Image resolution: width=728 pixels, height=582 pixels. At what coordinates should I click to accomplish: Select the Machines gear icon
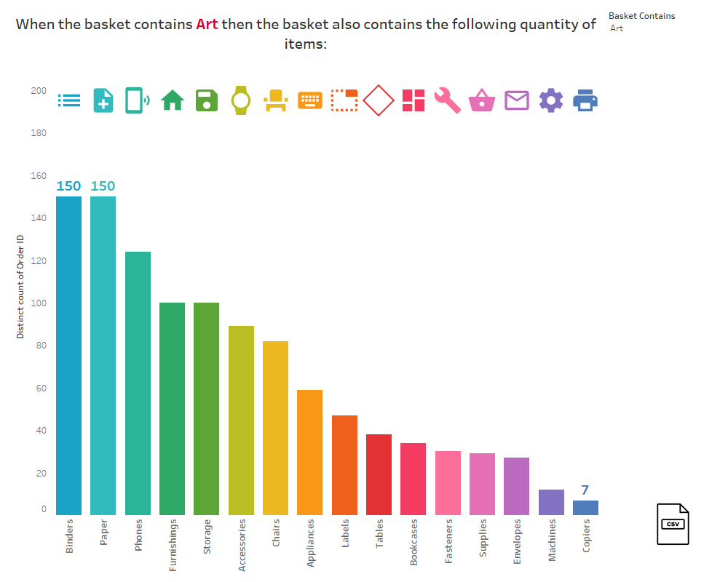[x=550, y=100]
